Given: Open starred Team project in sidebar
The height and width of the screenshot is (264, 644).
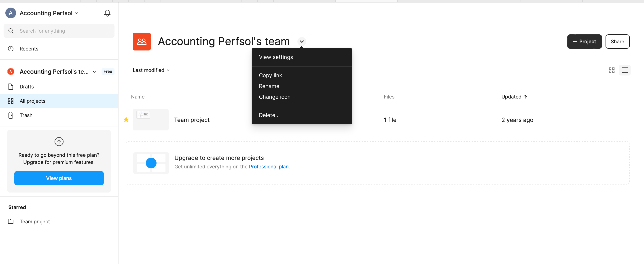Looking at the screenshot, I should click(x=59, y=222).
